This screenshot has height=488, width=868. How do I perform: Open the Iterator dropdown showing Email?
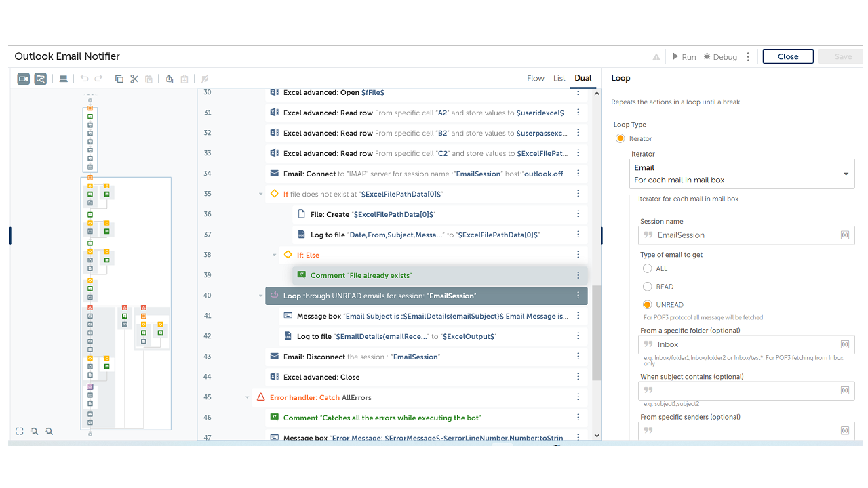pyautogui.click(x=742, y=174)
